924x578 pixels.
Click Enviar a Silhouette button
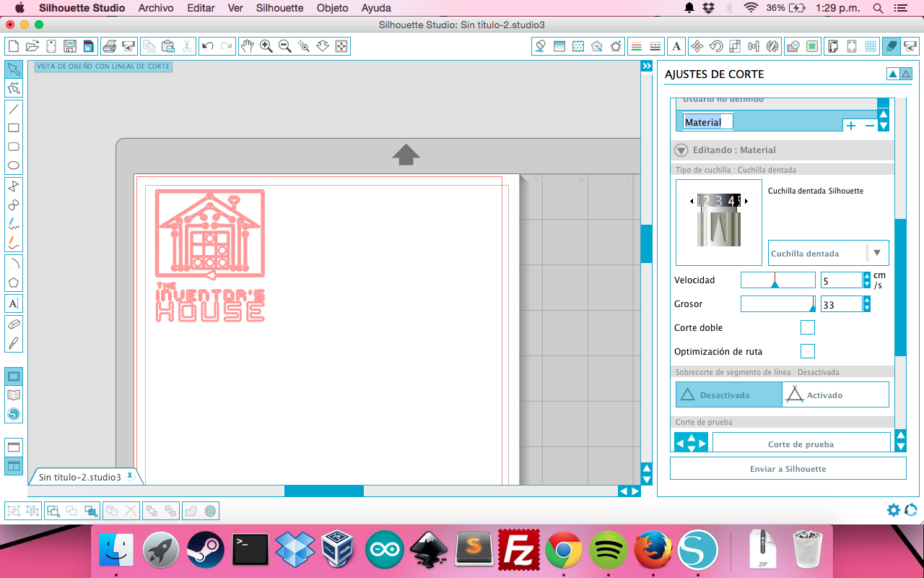click(788, 468)
